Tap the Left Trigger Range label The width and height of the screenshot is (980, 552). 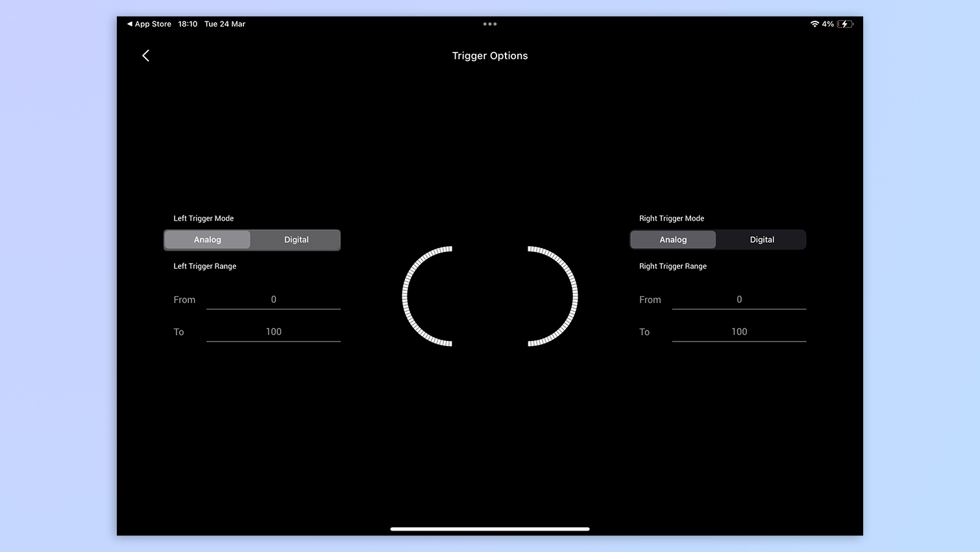pos(204,266)
